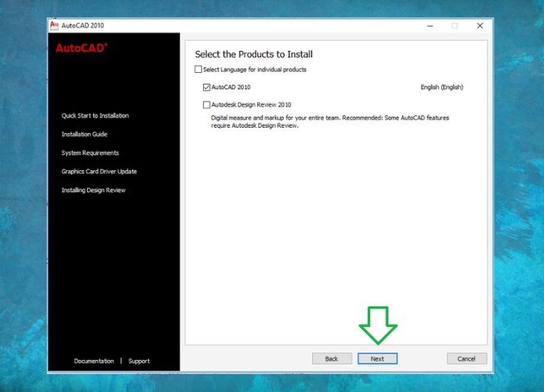
Task: Click the AutoCAD title bar icon
Action: [x=54, y=25]
